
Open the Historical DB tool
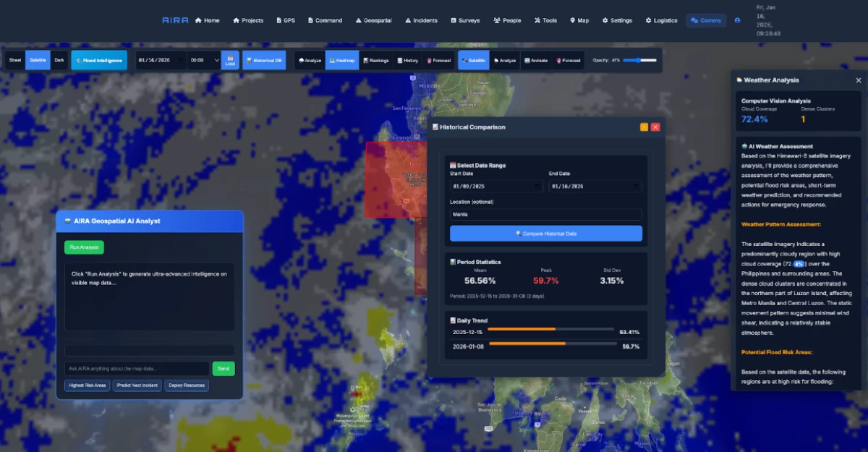(265, 61)
